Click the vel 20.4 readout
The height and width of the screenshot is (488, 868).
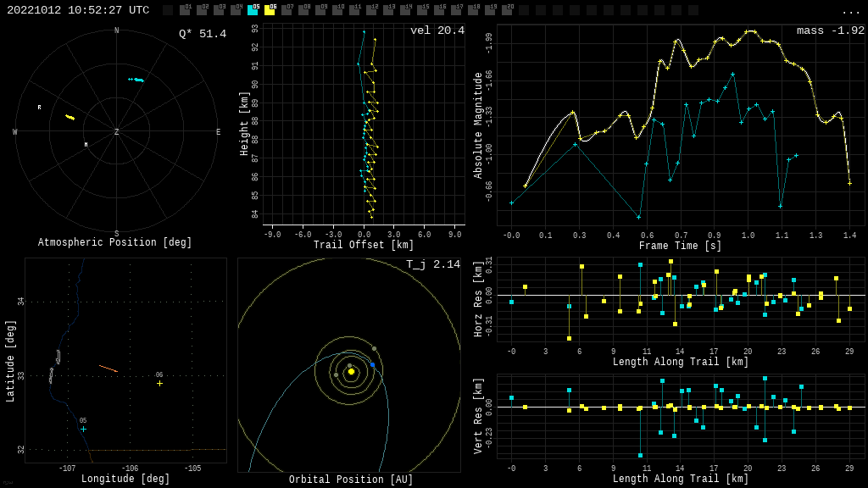pyautogui.click(x=437, y=31)
